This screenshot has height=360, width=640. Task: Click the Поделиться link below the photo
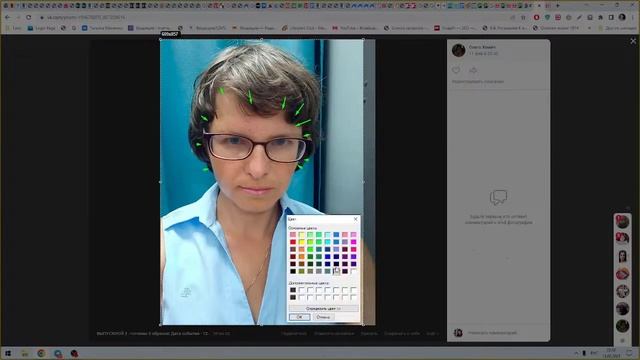293,333
